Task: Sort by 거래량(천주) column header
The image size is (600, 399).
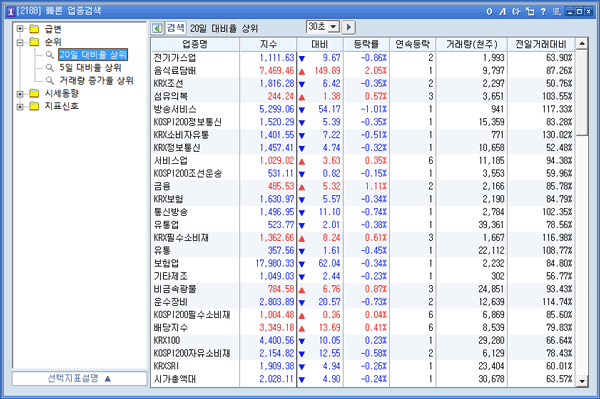Action: [471, 44]
